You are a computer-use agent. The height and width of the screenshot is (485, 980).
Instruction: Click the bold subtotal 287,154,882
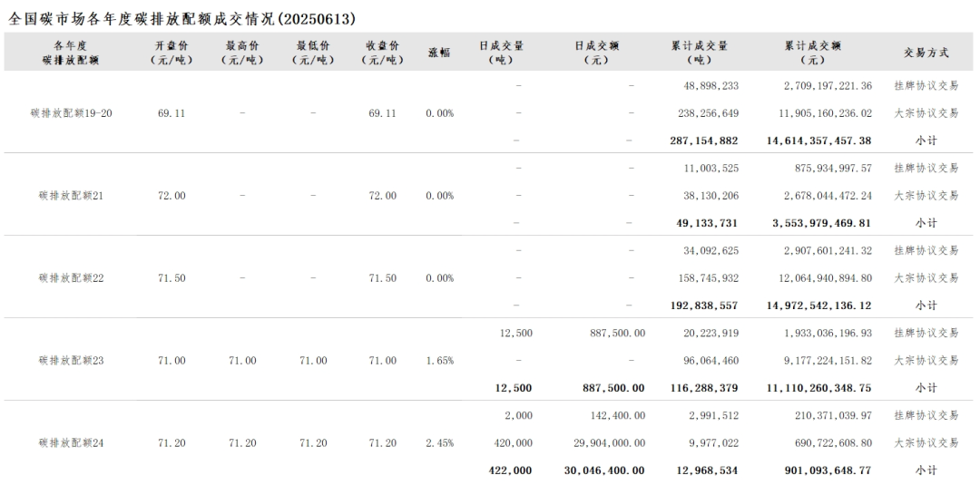[702, 141]
